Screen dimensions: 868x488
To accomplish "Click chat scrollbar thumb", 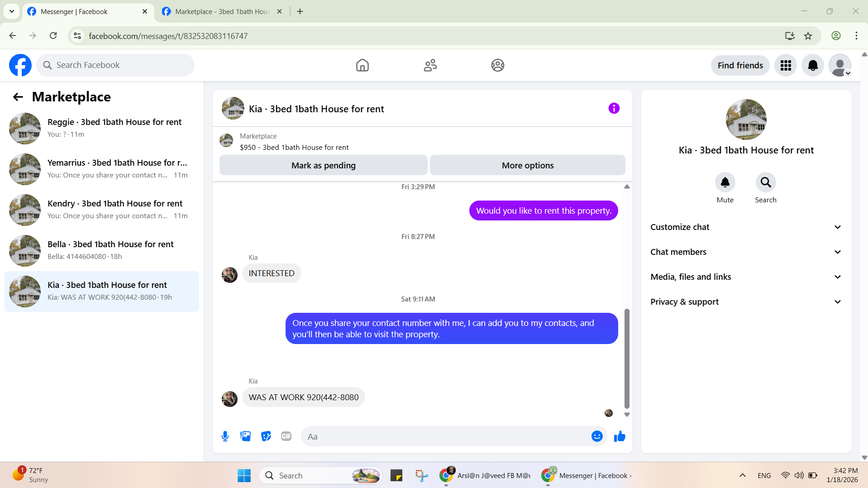I will click(x=627, y=358).
